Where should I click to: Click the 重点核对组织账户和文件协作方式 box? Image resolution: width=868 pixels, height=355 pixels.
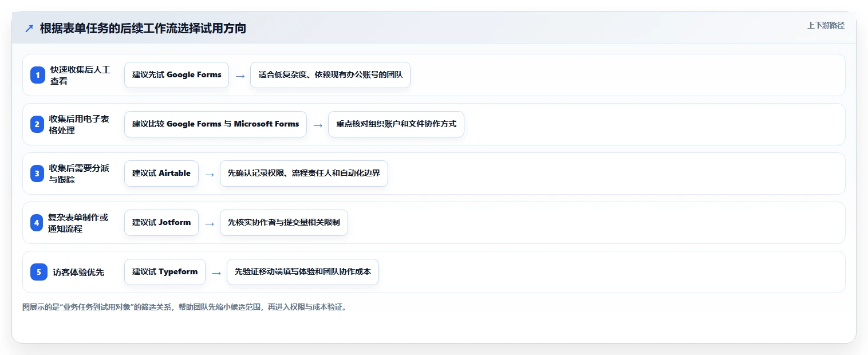pyautogui.click(x=396, y=124)
